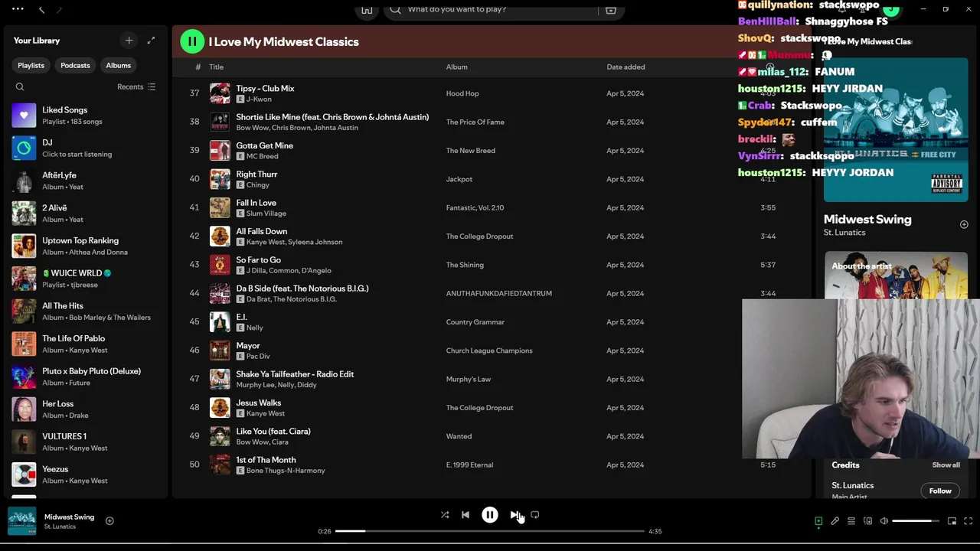
Task: Skip to the next track
Action: pos(514,515)
